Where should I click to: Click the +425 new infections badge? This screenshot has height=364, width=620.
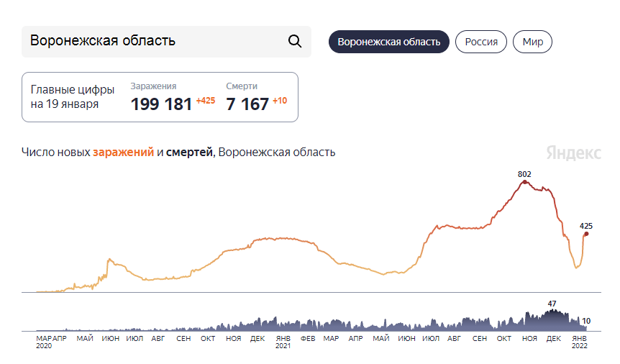pos(206,101)
